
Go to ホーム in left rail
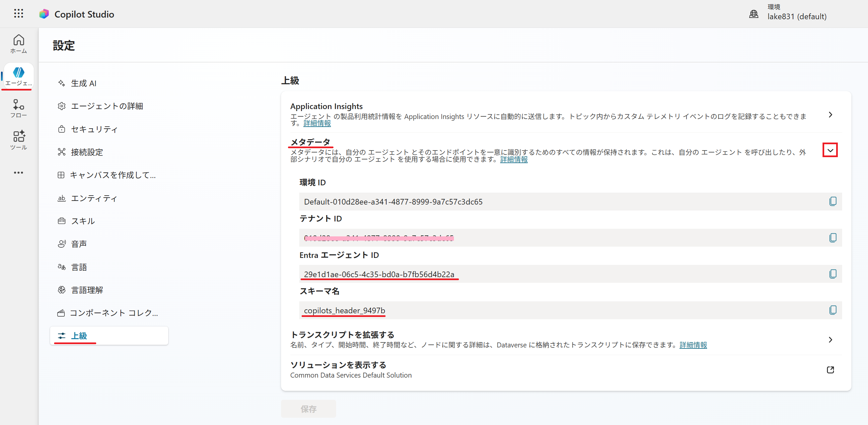(x=19, y=44)
